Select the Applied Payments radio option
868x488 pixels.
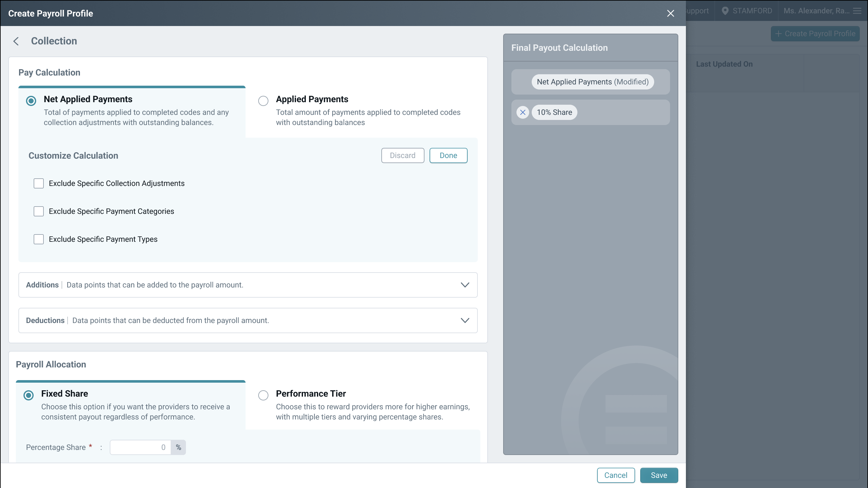tap(263, 101)
